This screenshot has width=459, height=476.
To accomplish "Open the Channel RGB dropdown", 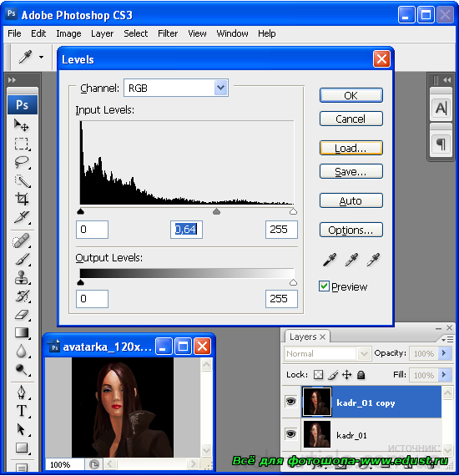I will coord(176,88).
